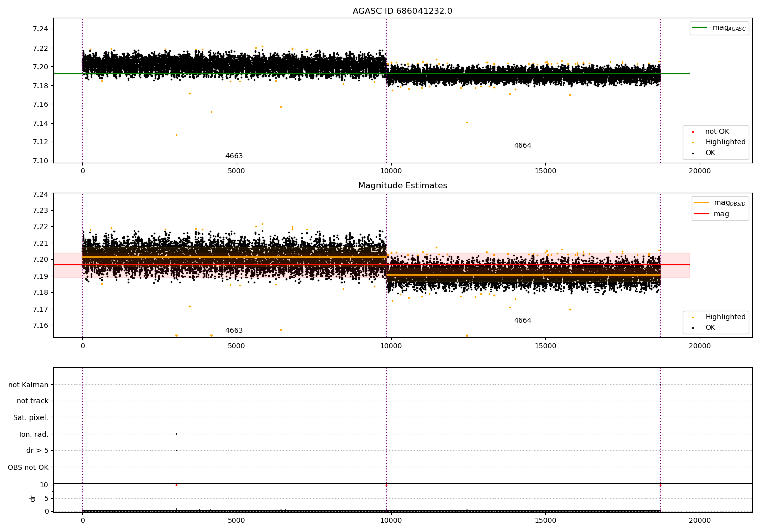Click the 'not track' axis label

[32, 401]
